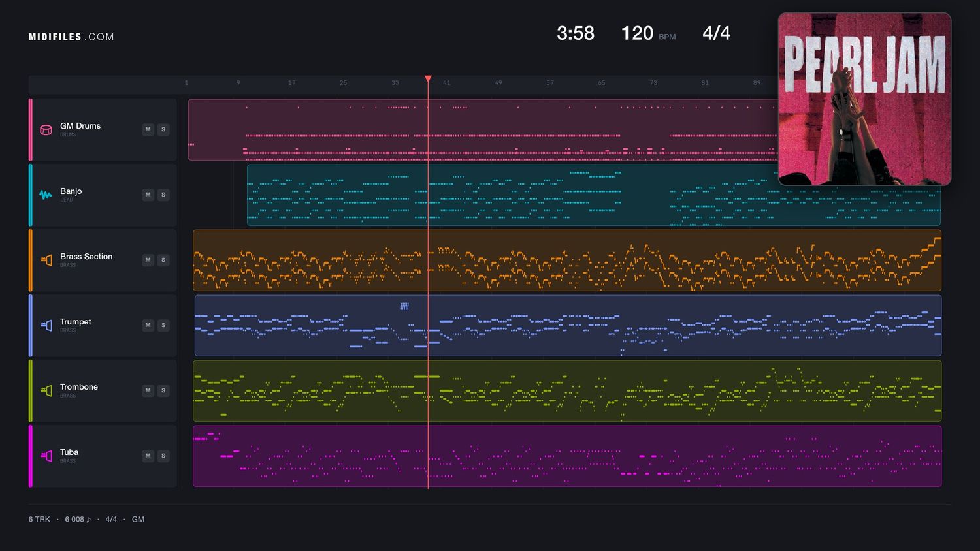Image resolution: width=980 pixels, height=551 pixels.
Task: Click the red playhead marker handle
Action: tap(428, 79)
